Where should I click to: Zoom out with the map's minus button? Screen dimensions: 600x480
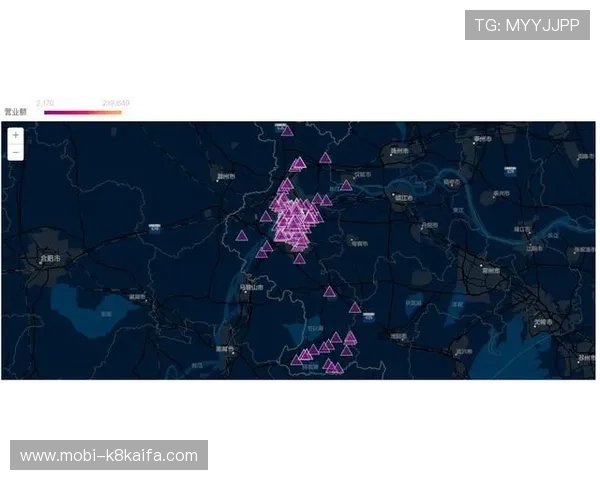(x=16, y=152)
